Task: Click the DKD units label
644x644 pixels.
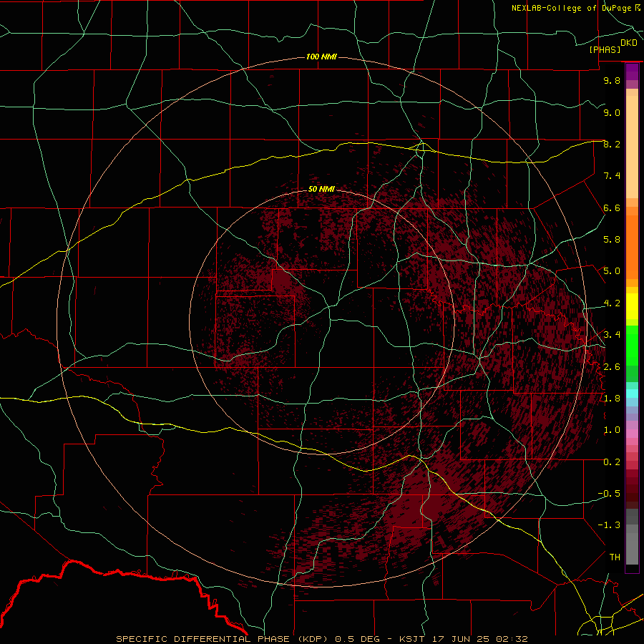Action: pos(629,43)
